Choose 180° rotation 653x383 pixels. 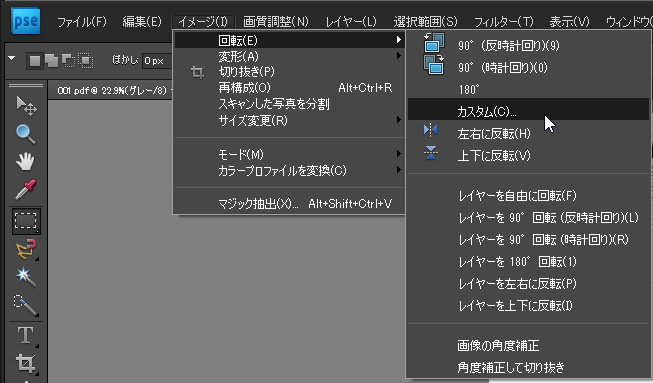click(x=528, y=90)
